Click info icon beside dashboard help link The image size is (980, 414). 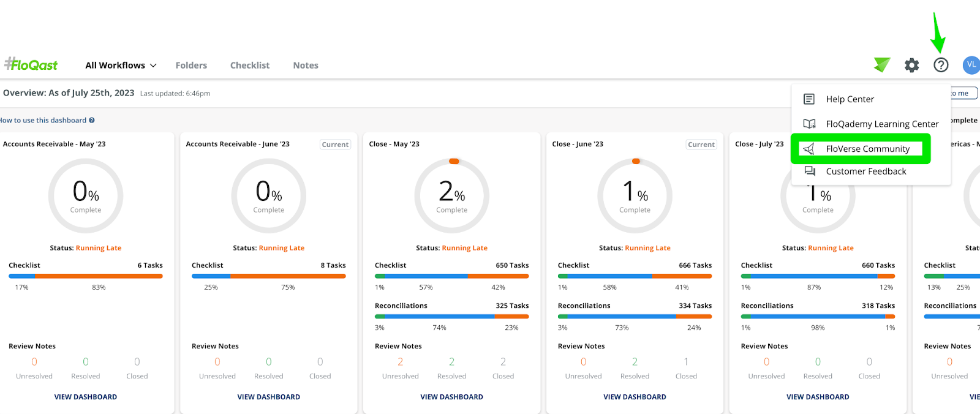[92, 121]
